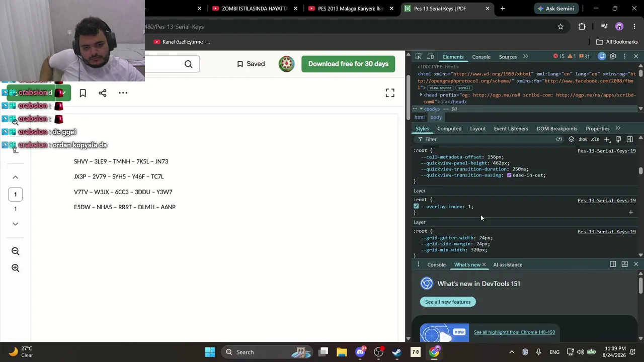This screenshot has height=362, width=644.
Task: Click the red error count indicator
Action: click(x=558, y=56)
